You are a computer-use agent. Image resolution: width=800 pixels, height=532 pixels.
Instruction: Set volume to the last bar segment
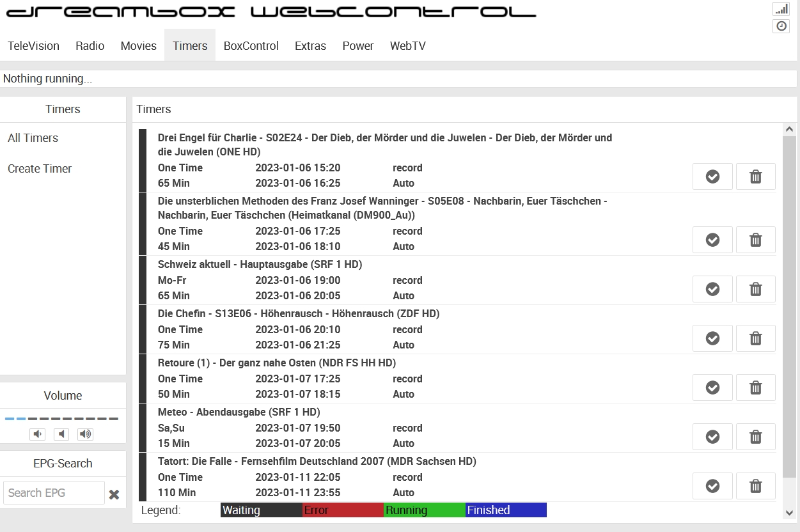pyautogui.click(x=113, y=419)
